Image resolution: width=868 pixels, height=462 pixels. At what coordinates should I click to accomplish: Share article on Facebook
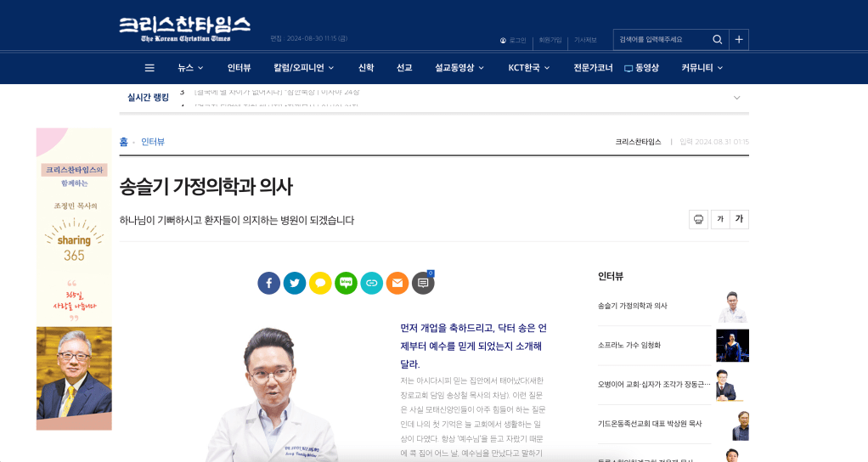coord(269,284)
